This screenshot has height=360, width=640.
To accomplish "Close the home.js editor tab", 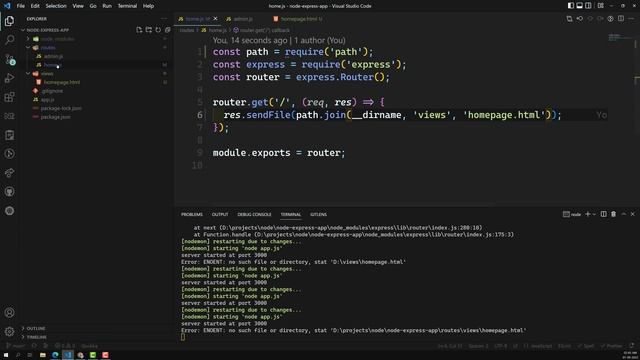I will click(216, 19).
